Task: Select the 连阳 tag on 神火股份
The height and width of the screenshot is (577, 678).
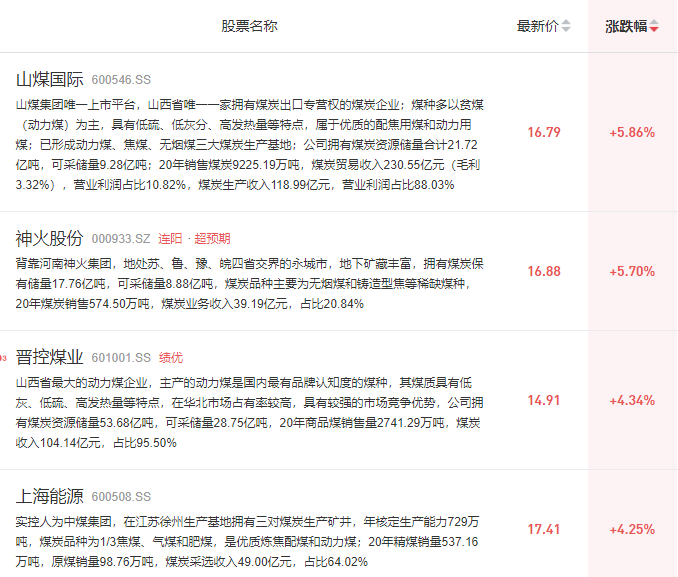Action: point(171,239)
